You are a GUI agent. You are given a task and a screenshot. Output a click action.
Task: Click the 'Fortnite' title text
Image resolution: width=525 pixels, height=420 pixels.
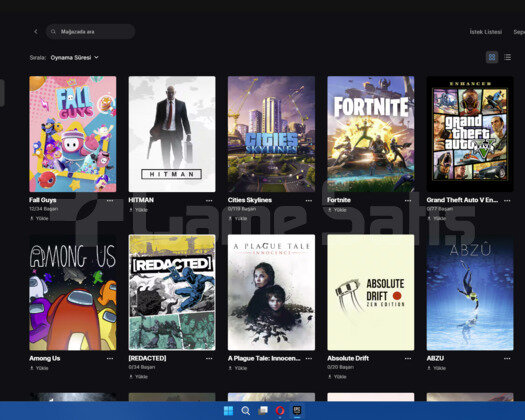(x=339, y=200)
